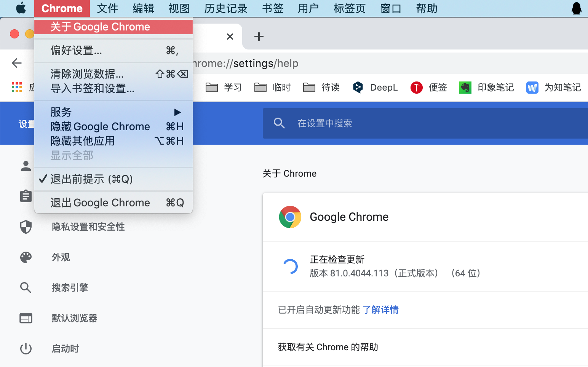Screen dimensions: 588x367
Task: Open 启动时 settings section
Action: click(x=66, y=349)
